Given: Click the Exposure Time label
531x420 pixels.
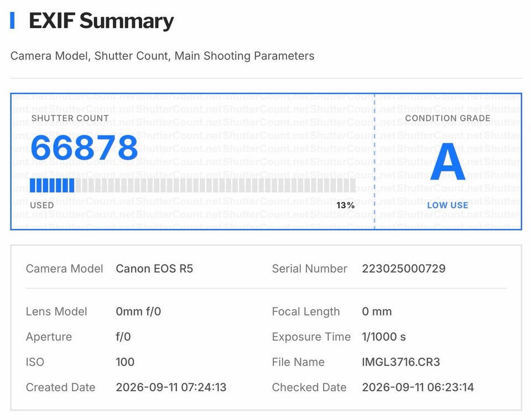Looking at the screenshot, I should pos(311,337).
